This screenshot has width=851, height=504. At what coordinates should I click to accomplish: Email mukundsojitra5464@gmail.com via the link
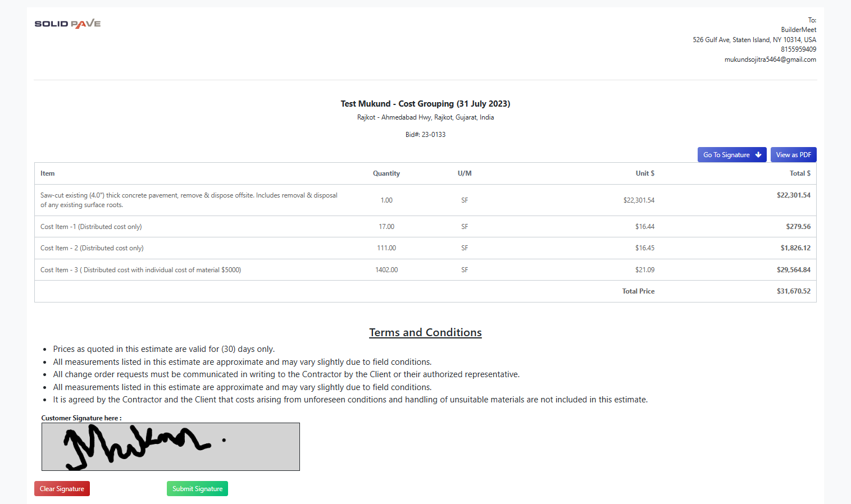[770, 59]
